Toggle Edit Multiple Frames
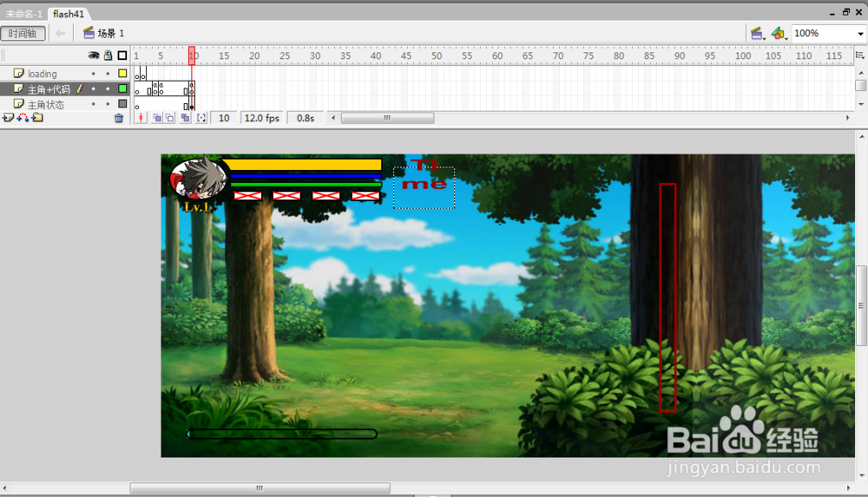The height and width of the screenshot is (497, 868). point(185,118)
